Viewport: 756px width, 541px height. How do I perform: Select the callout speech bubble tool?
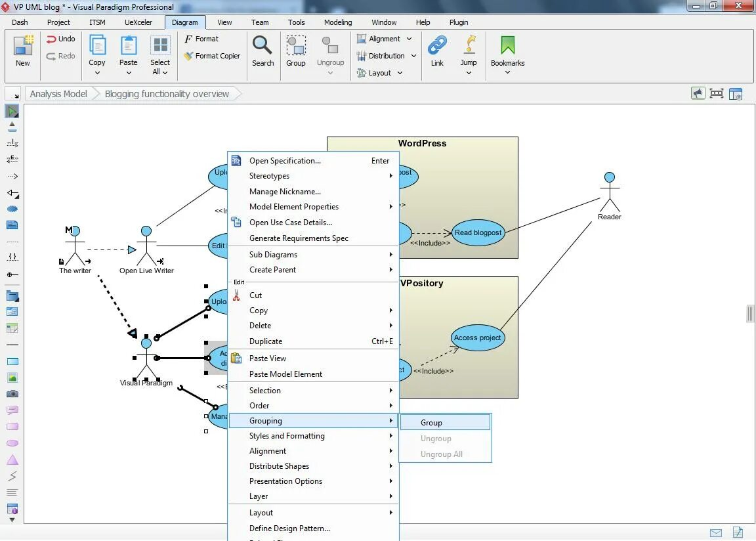pyautogui.click(x=12, y=410)
